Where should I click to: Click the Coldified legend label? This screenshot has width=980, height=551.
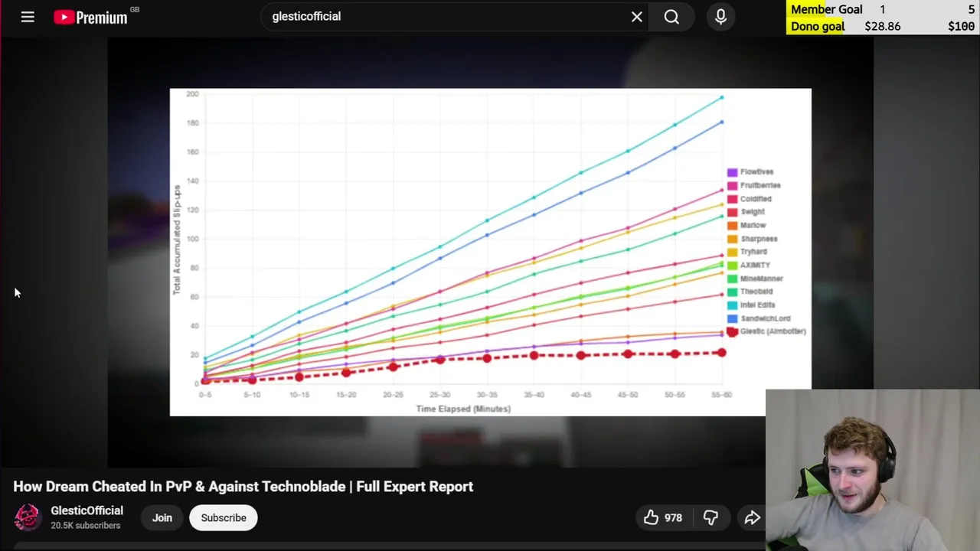pos(756,199)
